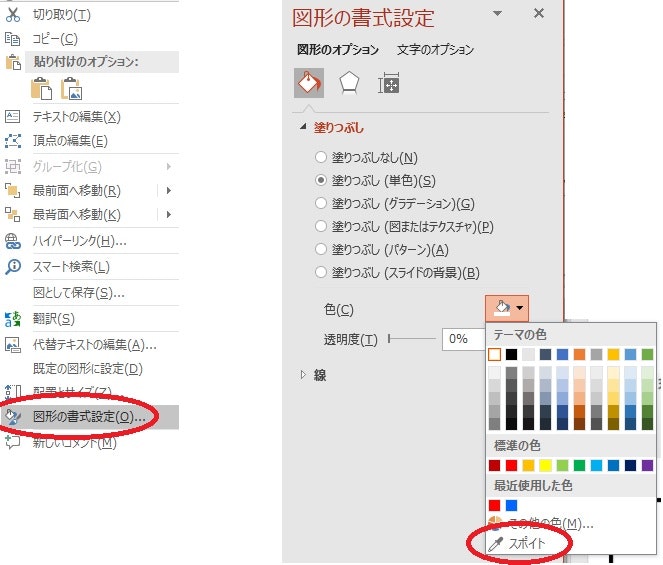Choose 既定の図形に設定(D) menu item
Screen dimensions: 663x565
click(90, 369)
